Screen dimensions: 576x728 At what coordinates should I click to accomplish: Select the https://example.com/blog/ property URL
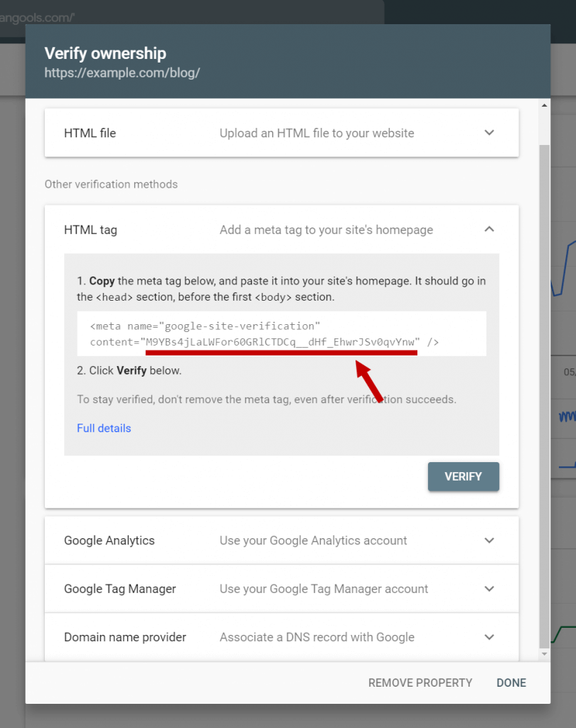122,73
